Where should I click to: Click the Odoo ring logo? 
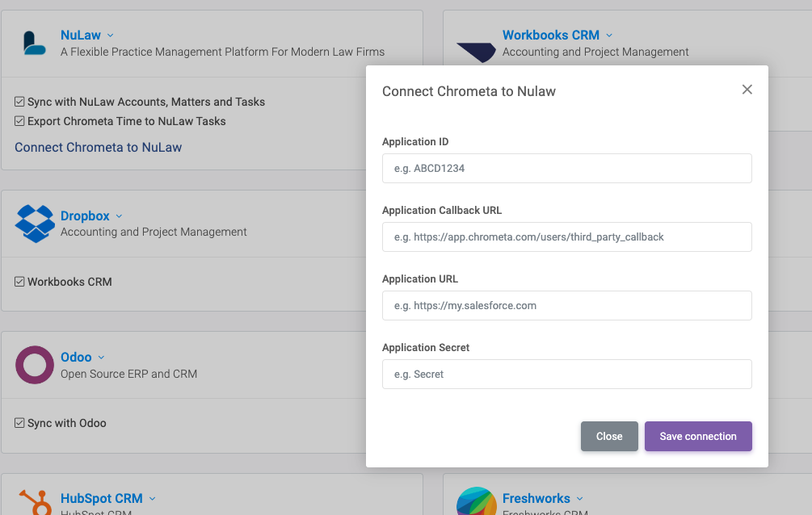[x=35, y=365]
